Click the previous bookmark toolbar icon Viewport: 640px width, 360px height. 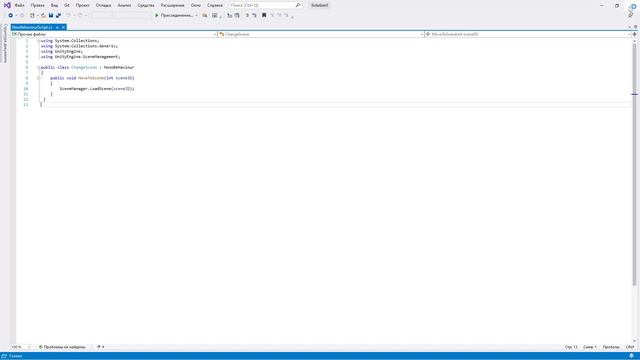pos(272,16)
